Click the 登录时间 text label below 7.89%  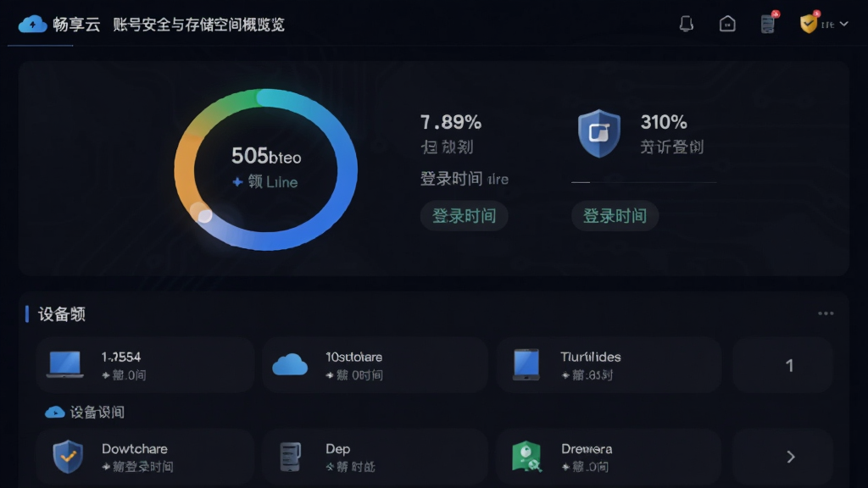tap(451, 179)
